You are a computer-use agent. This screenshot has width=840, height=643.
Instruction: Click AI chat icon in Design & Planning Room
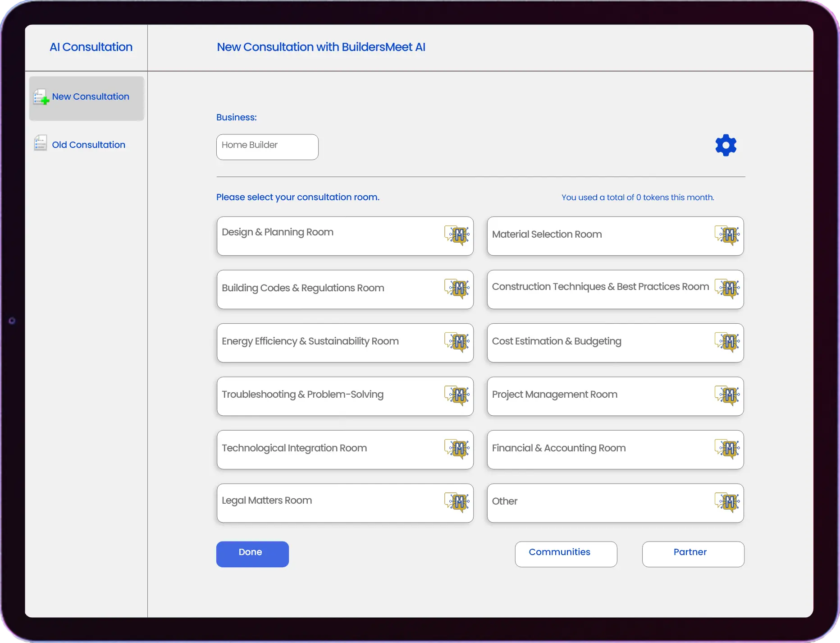coord(457,234)
